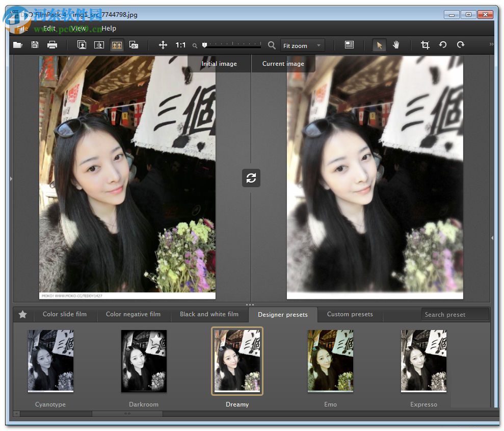The height and width of the screenshot is (431, 504).
Task: Set zoom to 1:1
Action: (181, 45)
